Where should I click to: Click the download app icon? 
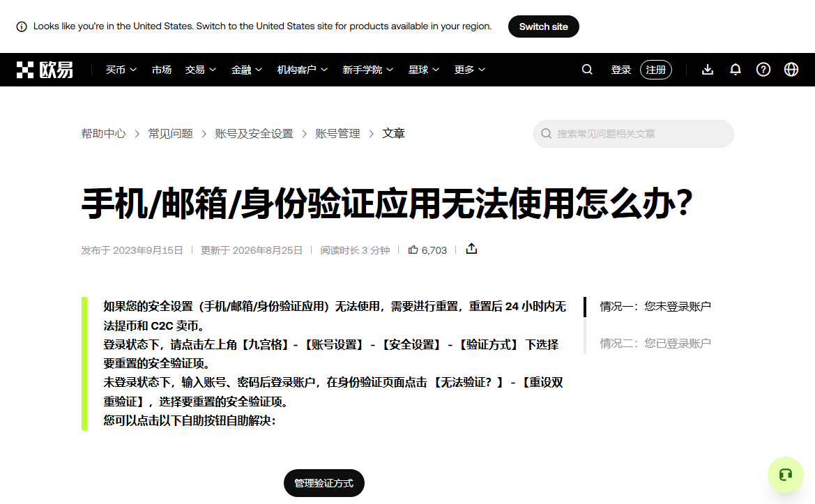(708, 70)
